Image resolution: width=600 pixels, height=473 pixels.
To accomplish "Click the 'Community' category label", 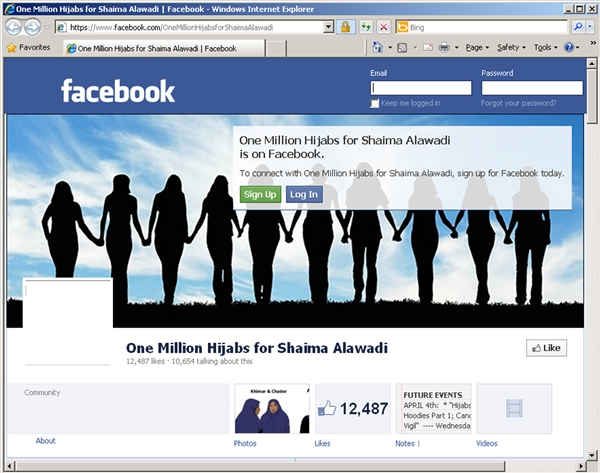I will [42, 392].
